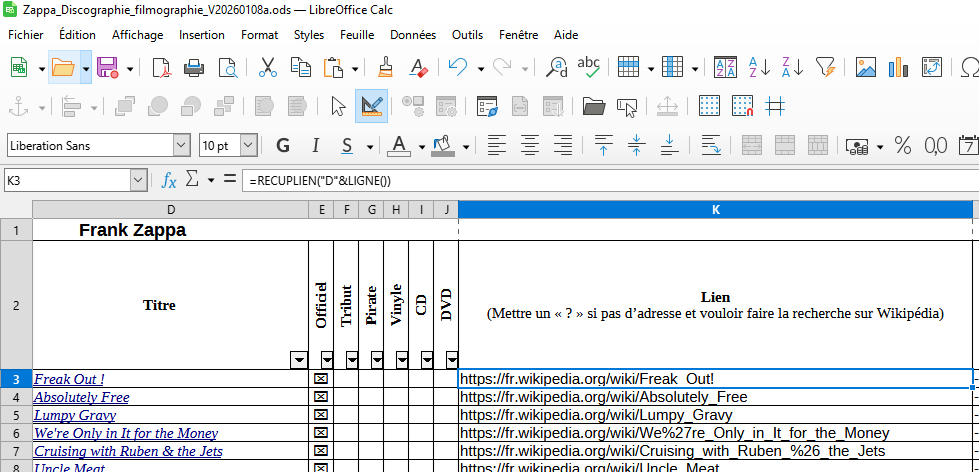This screenshot has height=472, width=979.
Task: Open the Titre column filter dropdown
Action: click(300, 360)
